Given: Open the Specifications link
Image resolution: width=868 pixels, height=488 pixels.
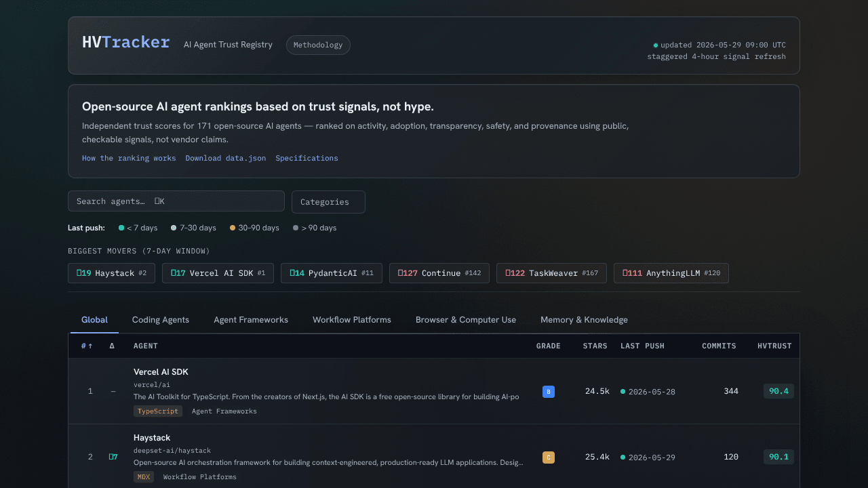Looking at the screenshot, I should [307, 158].
